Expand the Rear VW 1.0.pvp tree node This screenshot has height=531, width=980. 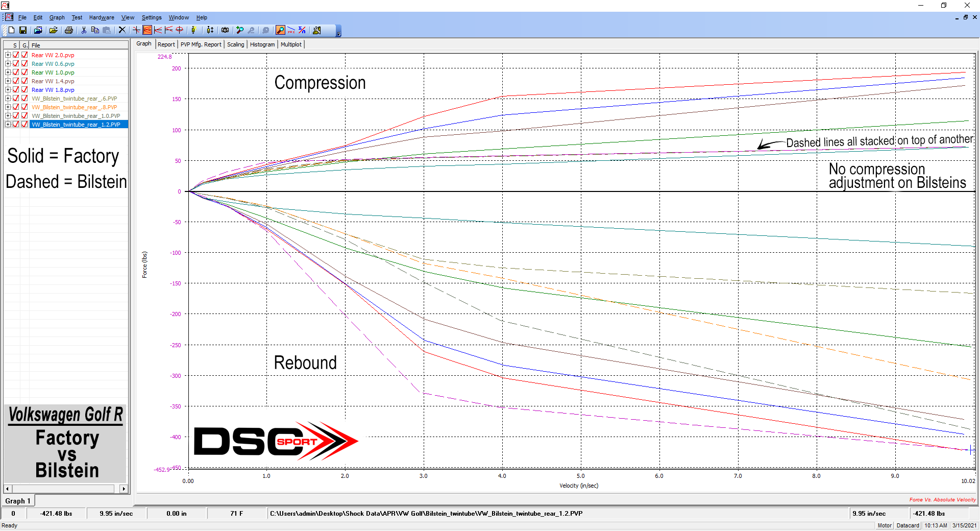point(8,73)
